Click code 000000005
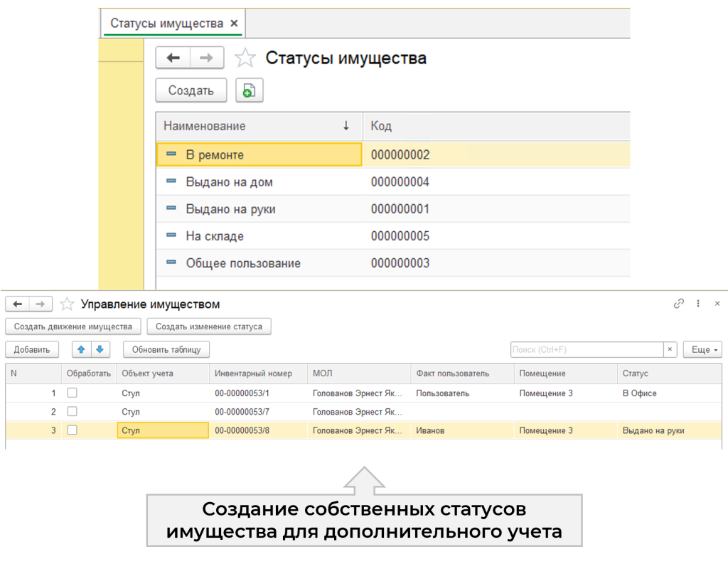This screenshot has width=728, height=569. tap(400, 236)
